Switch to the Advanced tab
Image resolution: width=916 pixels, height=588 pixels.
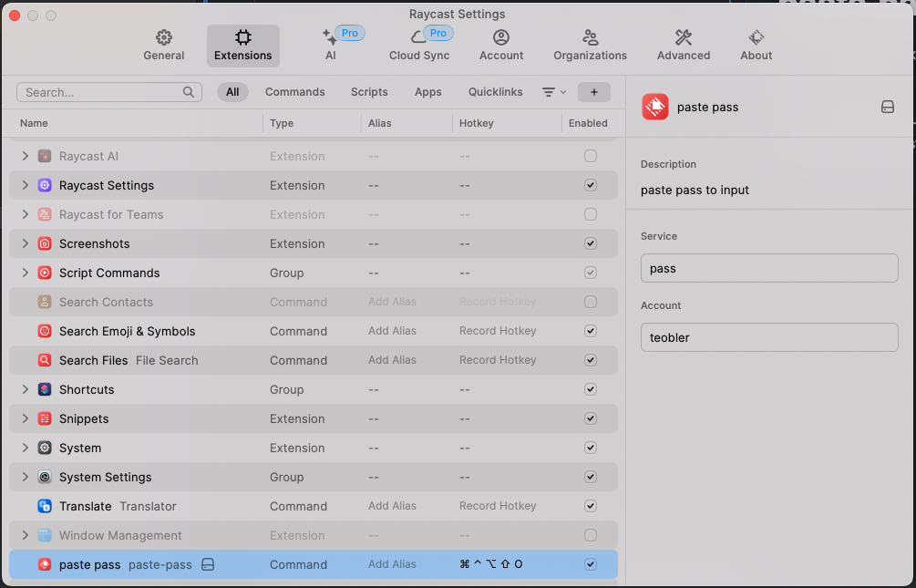click(x=684, y=46)
